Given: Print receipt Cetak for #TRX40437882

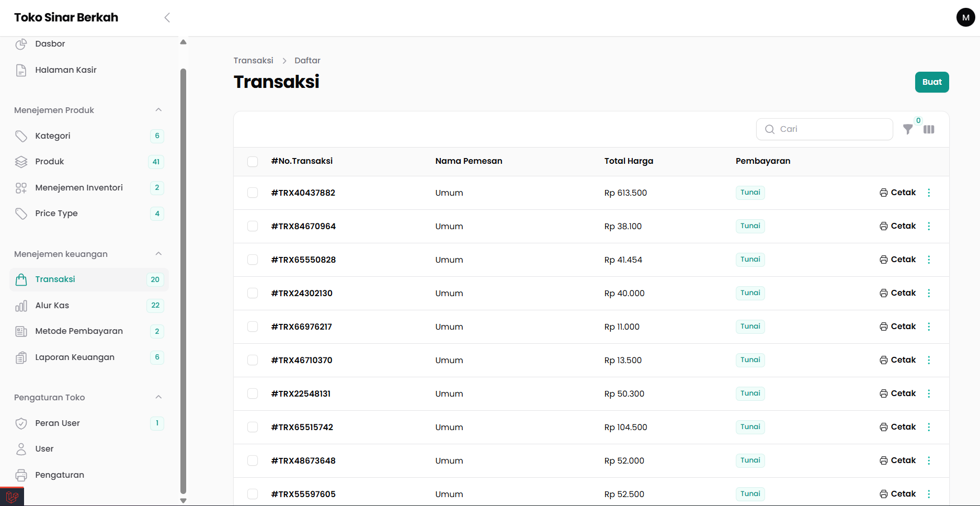Looking at the screenshot, I should click(x=898, y=193).
